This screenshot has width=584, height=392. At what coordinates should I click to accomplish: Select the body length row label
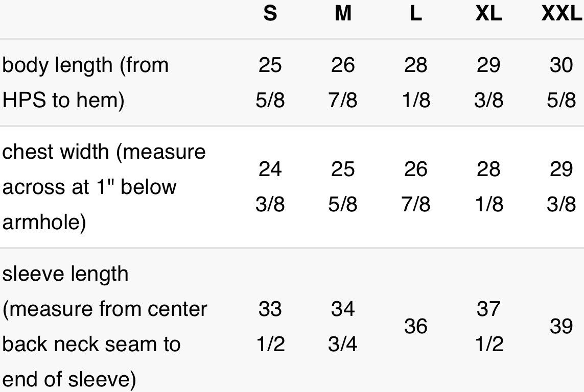point(85,83)
